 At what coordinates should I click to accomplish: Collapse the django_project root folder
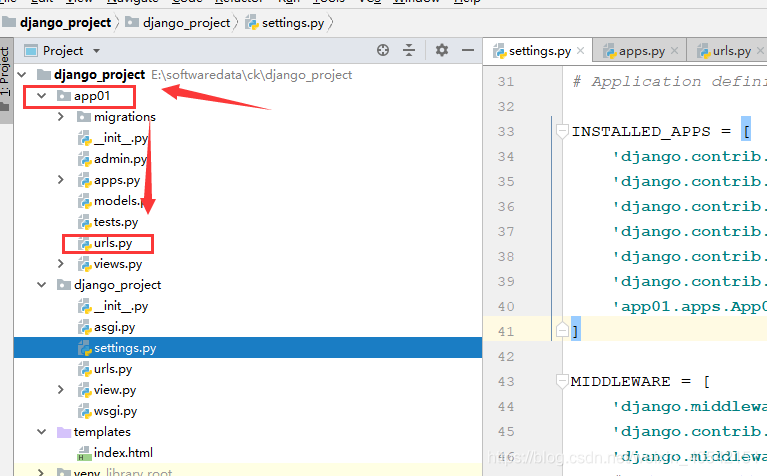[x=22, y=75]
